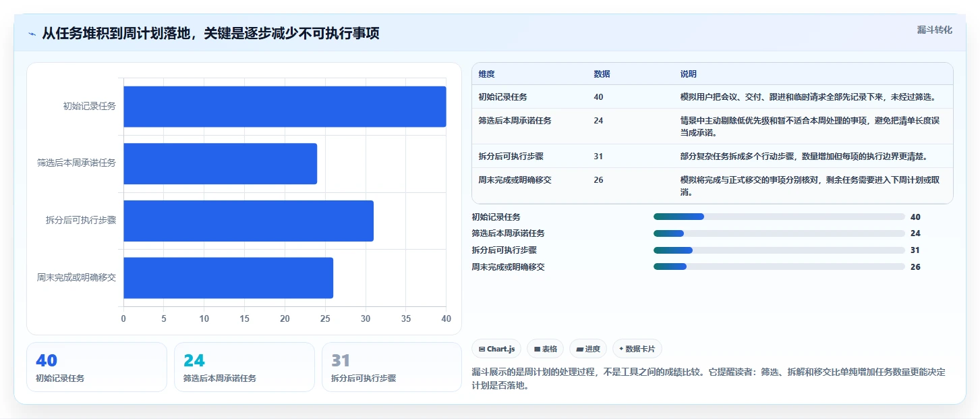Click the 筛选后本周承诺任务 bar in chart
Screen dimensions: 980x419
click(x=220, y=163)
